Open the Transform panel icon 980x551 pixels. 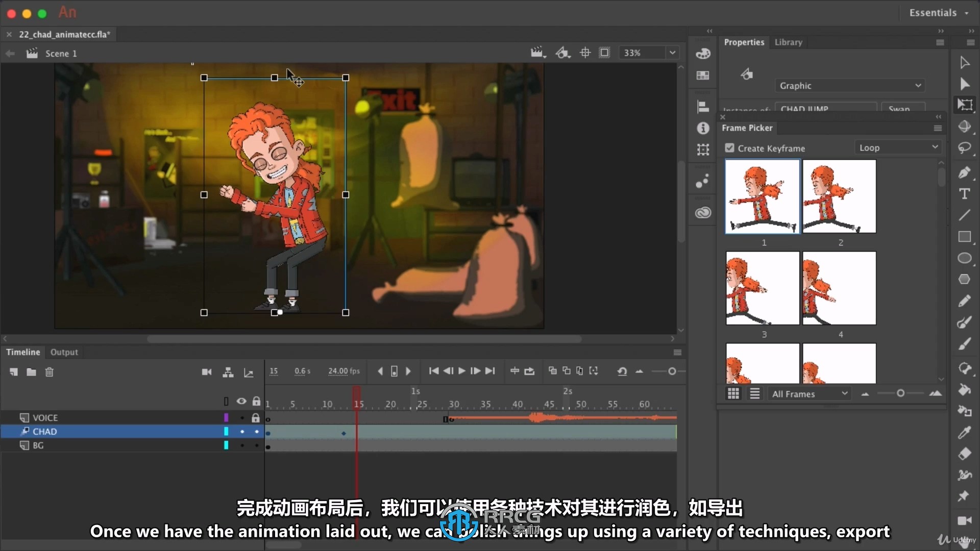pos(703,149)
